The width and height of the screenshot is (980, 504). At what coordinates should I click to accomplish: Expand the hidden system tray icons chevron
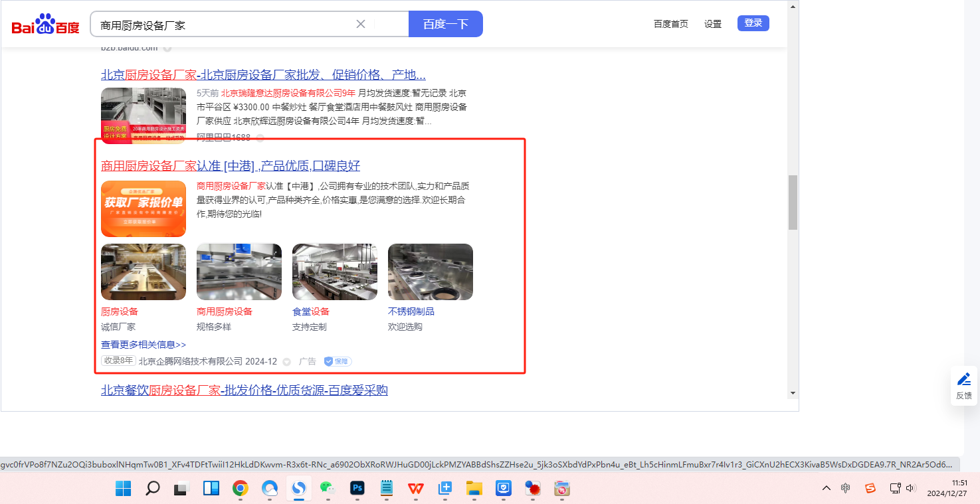(x=826, y=488)
